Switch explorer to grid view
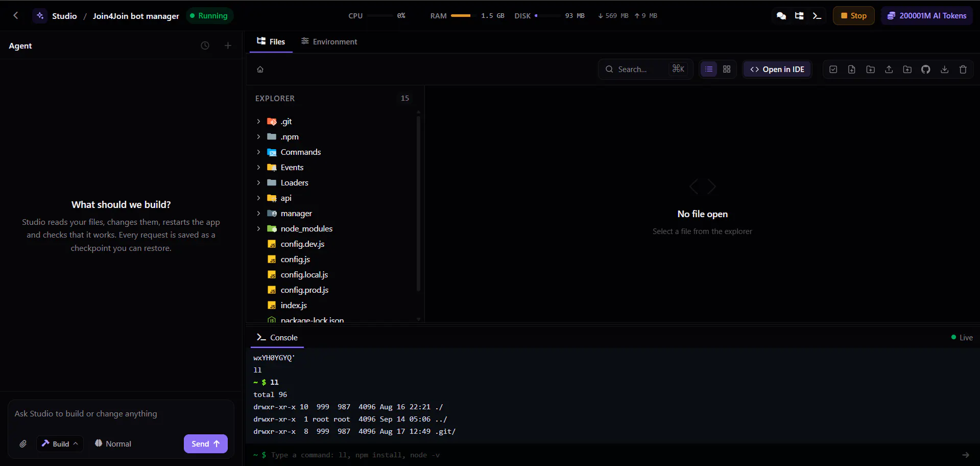The width and height of the screenshot is (980, 466). click(x=727, y=69)
